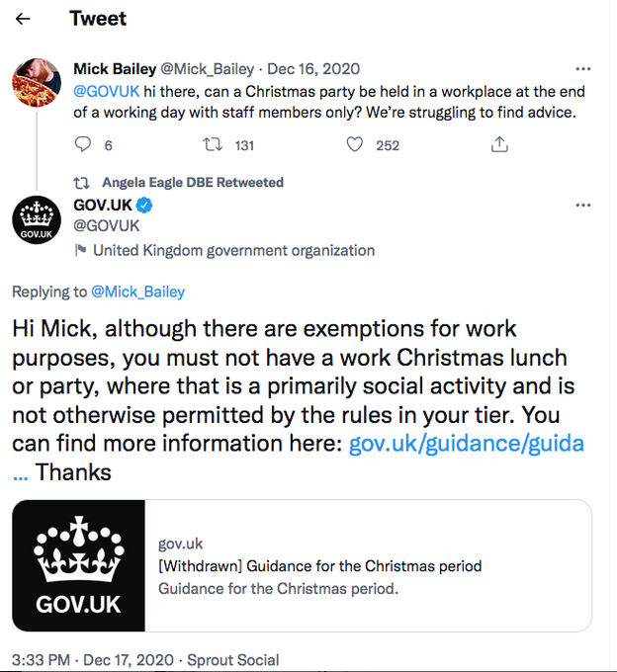This screenshot has height=672, width=617.
Task: Click Sprout Social source label
Action: pyautogui.click(x=232, y=659)
